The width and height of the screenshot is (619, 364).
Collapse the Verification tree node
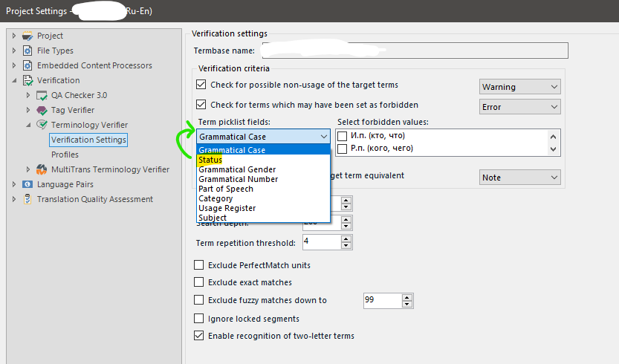click(14, 80)
